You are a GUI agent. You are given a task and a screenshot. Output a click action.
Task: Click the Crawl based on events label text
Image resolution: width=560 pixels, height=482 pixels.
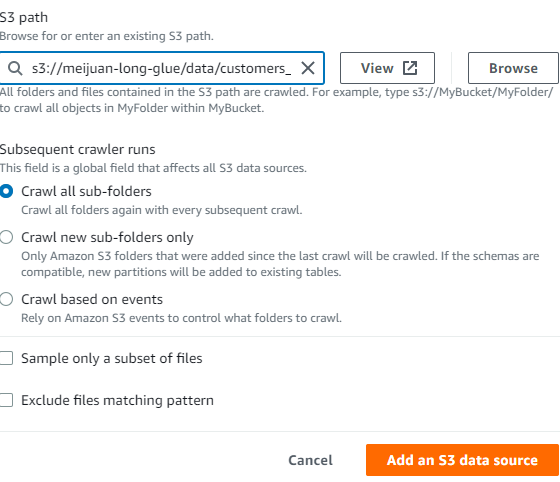click(x=92, y=299)
